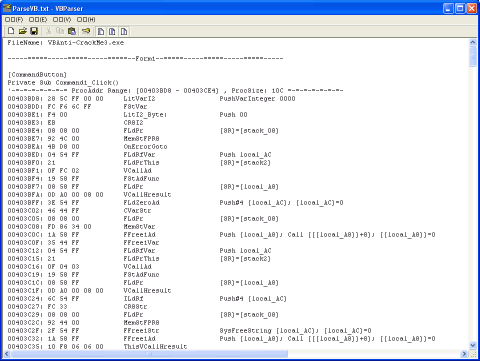Screen dimensions: 480x361
Task: Click 'Push 00' comment text
Action: [x=233, y=115]
